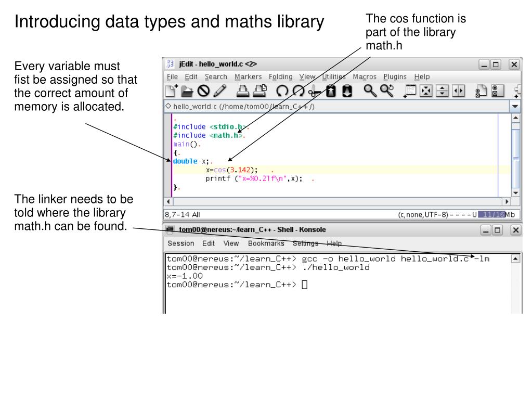Click the '8,7-14 All' caret status in jEdit
Screen dimensions: 532x399
(182, 214)
